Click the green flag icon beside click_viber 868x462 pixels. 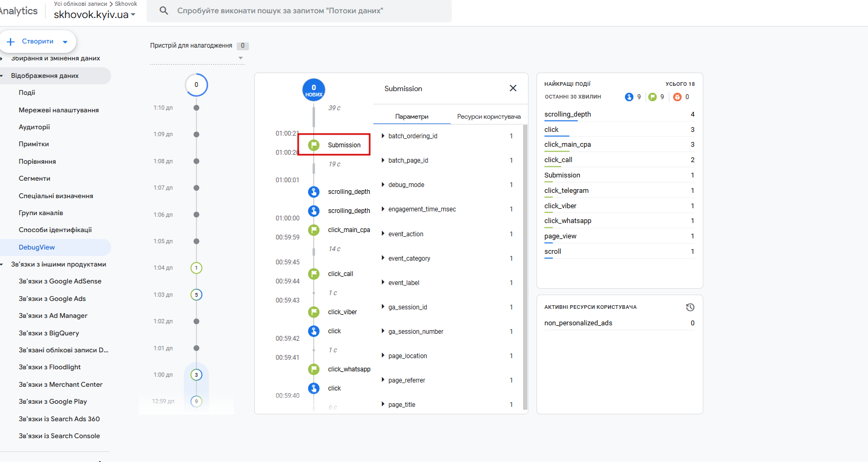[x=314, y=312]
